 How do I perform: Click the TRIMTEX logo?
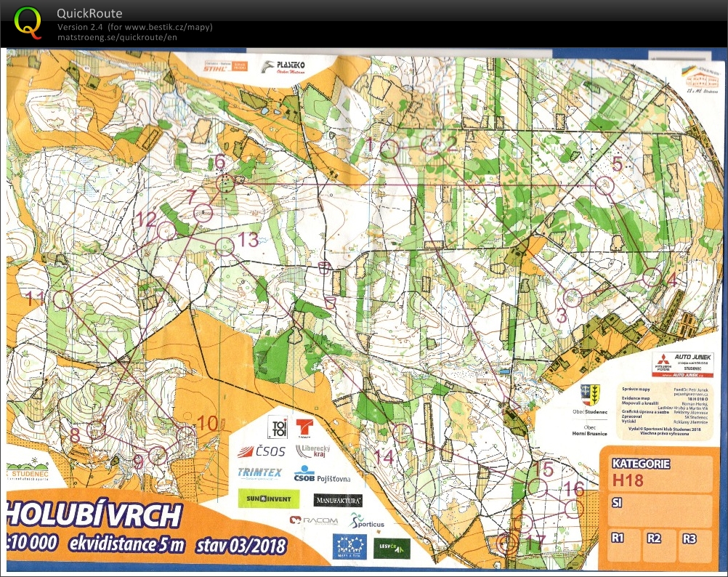pos(259,472)
